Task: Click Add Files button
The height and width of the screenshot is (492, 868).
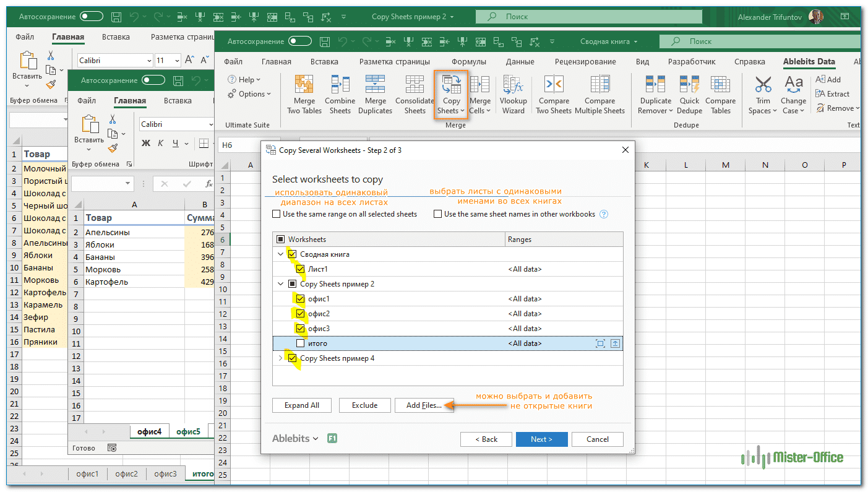Action: pyautogui.click(x=424, y=405)
